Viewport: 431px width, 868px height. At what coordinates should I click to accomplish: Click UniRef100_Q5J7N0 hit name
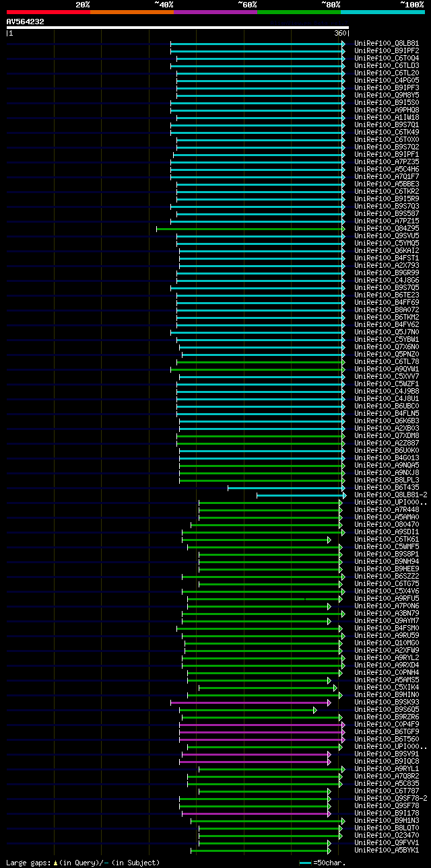(x=387, y=332)
